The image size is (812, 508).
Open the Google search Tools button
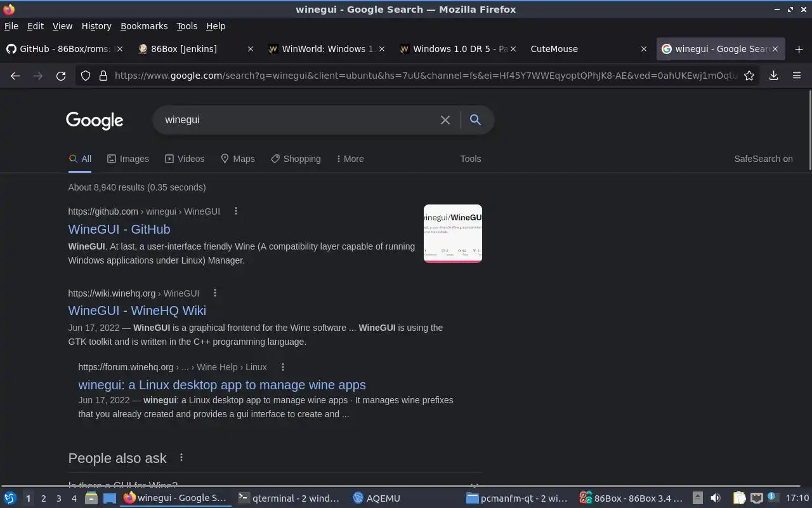pos(471,159)
